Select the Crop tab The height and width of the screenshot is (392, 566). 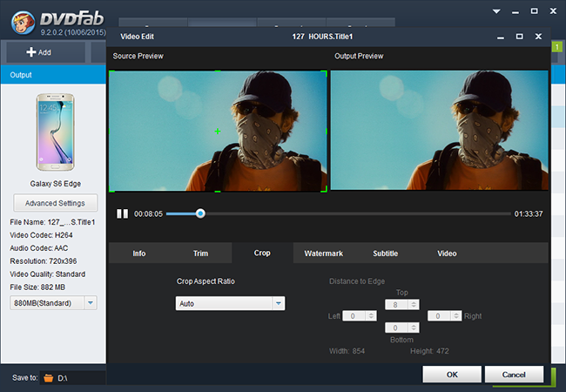click(262, 253)
